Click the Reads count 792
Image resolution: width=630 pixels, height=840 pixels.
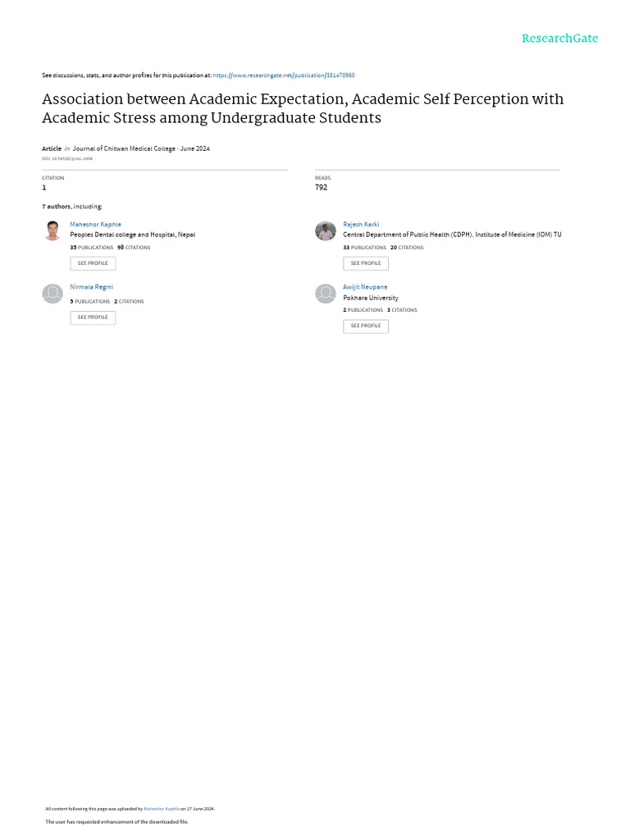pyautogui.click(x=321, y=187)
